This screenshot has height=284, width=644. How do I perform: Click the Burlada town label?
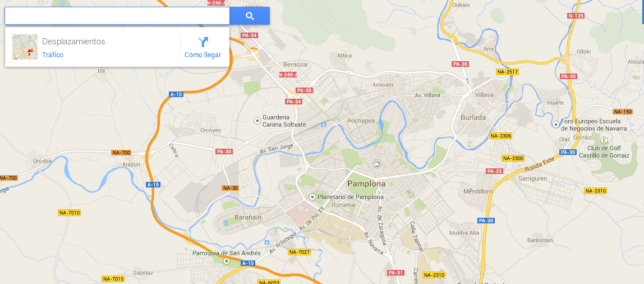(473, 117)
